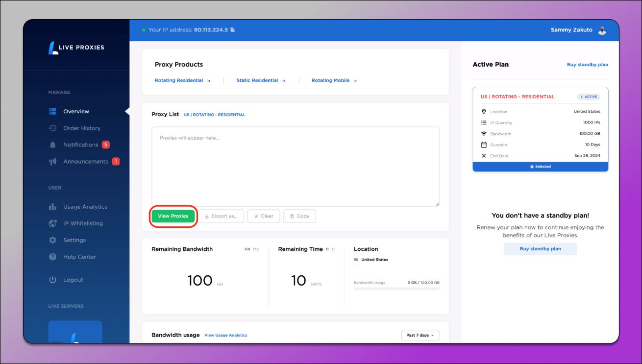The width and height of the screenshot is (642, 364).
Task: Click the arrow icon beside Rotating Mobile
Action: click(355, 81)
